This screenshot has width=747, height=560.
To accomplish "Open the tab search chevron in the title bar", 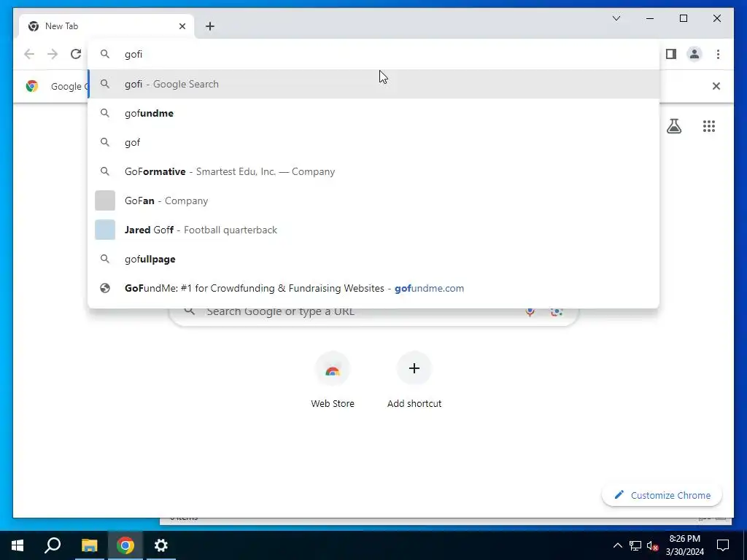I will [616, 18].
